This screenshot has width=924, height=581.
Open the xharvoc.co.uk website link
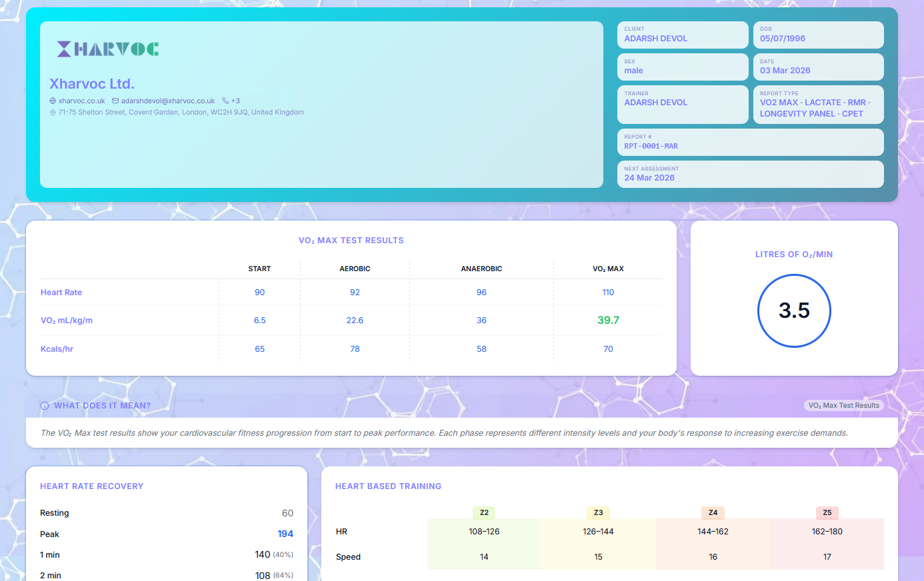coord(80,101)
